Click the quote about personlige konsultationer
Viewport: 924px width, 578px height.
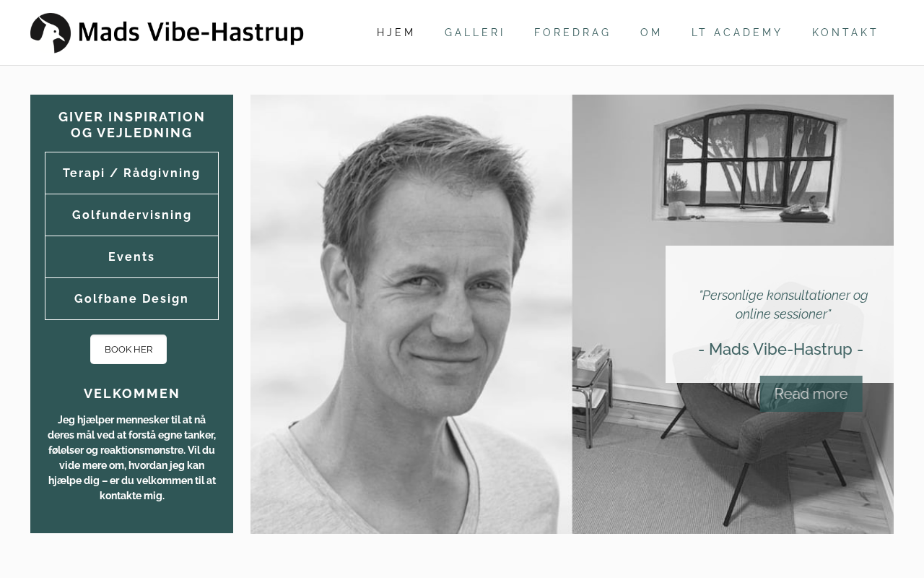[x=783, y=305]
